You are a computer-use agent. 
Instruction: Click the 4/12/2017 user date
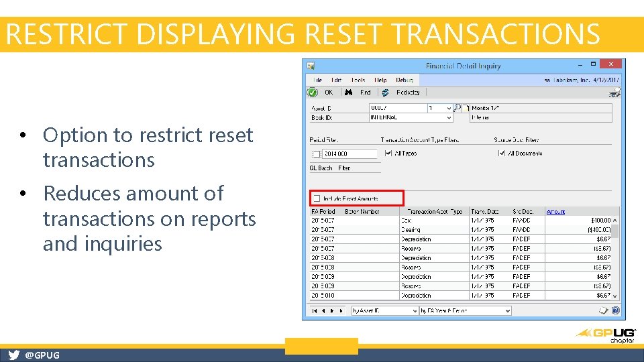606,80
